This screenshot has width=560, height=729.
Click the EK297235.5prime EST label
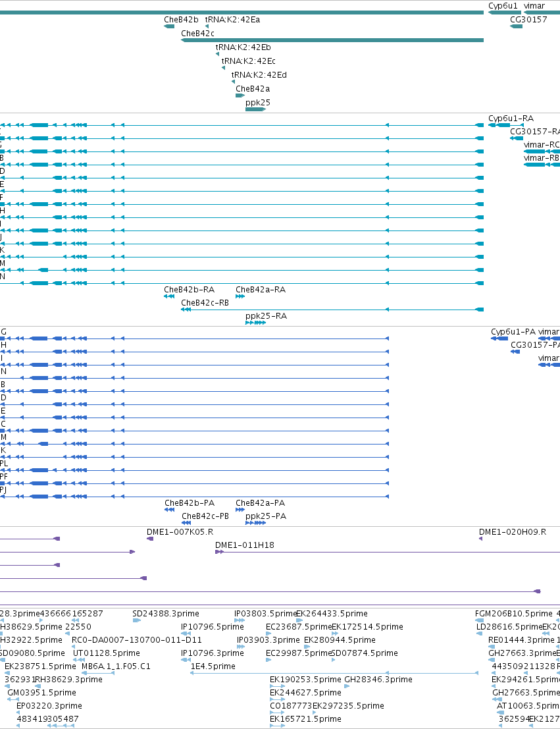(348, 706)
